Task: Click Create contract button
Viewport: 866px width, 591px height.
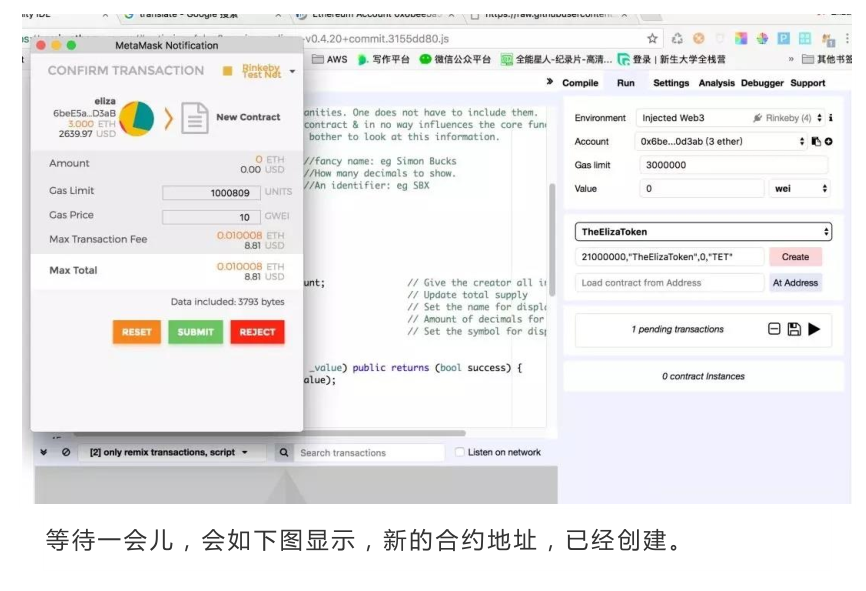Action: click(x=795, y=257)
